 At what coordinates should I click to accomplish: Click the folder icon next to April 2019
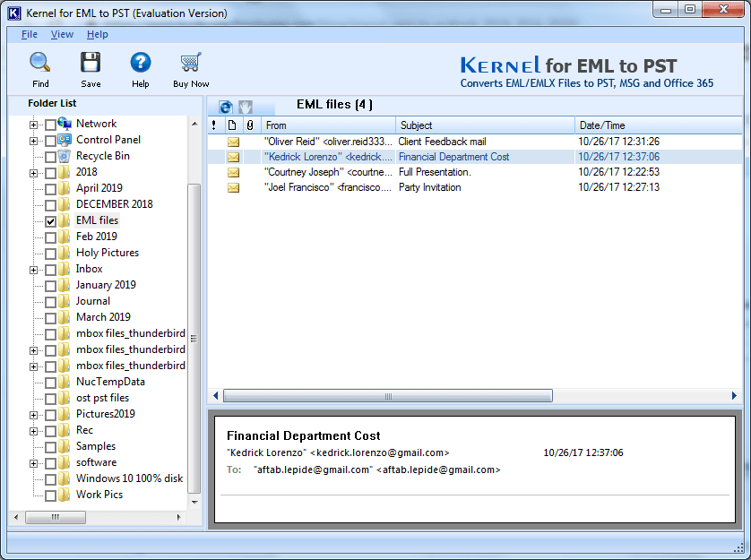65,188
